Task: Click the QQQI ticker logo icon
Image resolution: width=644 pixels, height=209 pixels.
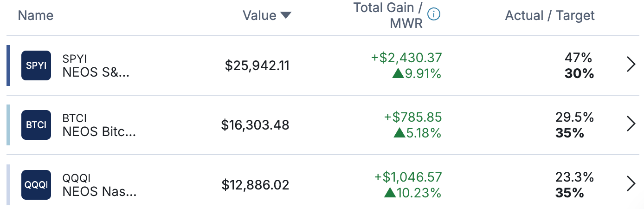Action: (x=36, y=184)
